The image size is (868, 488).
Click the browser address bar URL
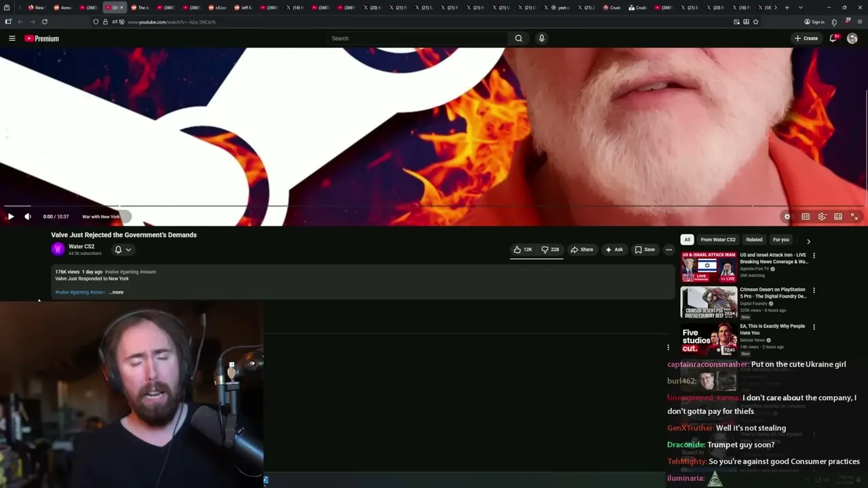(x=172, y=22)
